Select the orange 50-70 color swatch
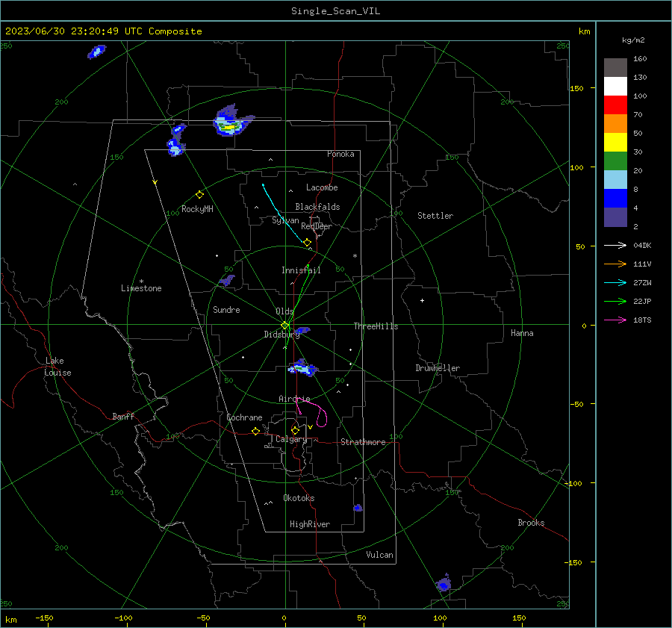The height and width of the screenshot is (628, 672). 615,123
